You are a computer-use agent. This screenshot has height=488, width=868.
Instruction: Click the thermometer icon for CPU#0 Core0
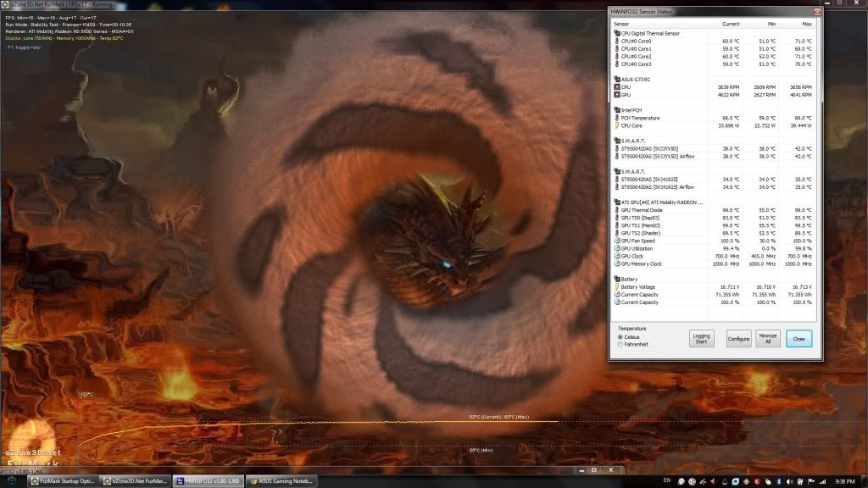click(x=617, y=41)
